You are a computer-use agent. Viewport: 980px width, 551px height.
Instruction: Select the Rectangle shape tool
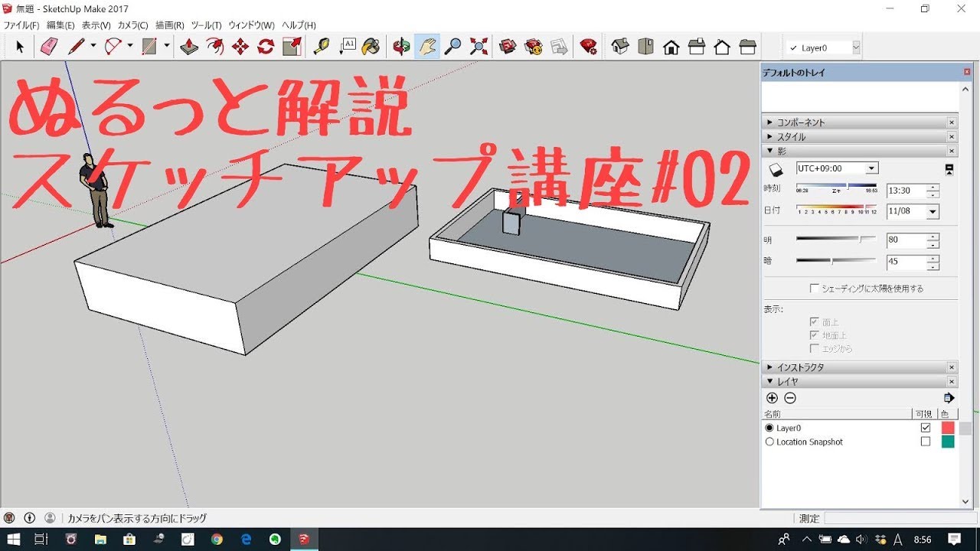click(150, 47)
